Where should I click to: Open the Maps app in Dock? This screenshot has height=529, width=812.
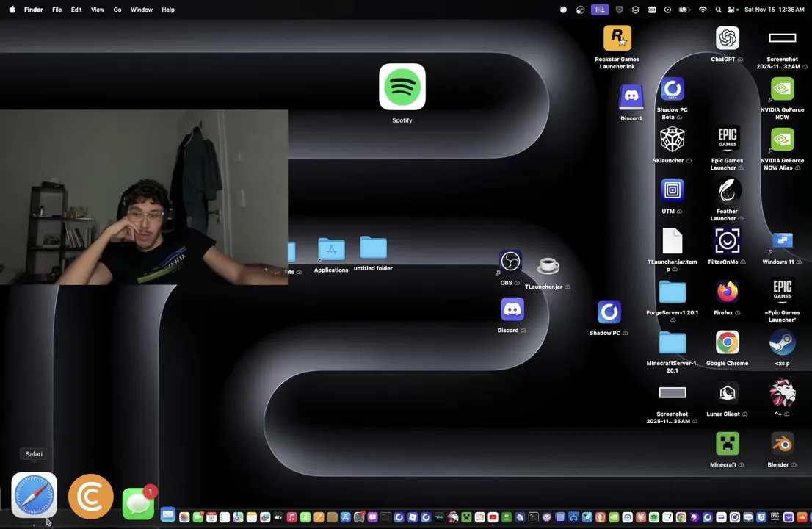pos(238,517)
